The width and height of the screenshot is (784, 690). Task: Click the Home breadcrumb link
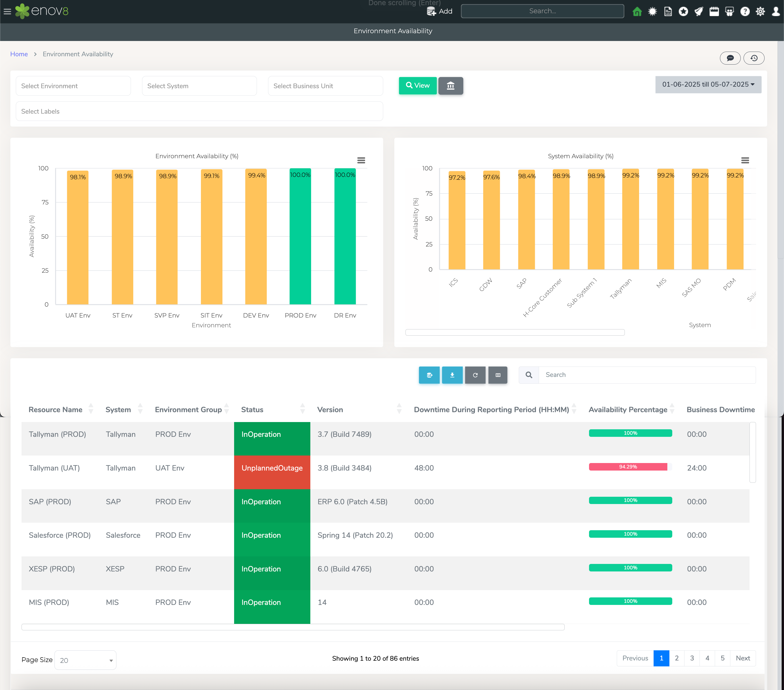click(x=19, y=54)
